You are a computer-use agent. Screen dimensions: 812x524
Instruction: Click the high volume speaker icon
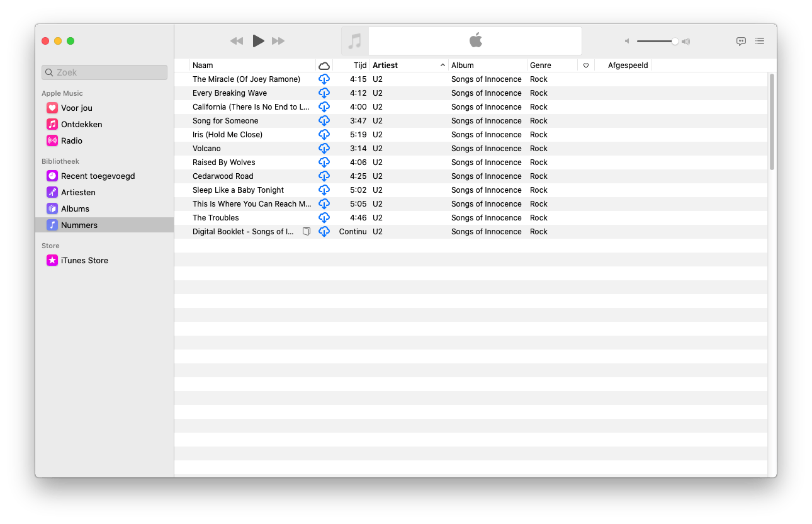(685, 42)
